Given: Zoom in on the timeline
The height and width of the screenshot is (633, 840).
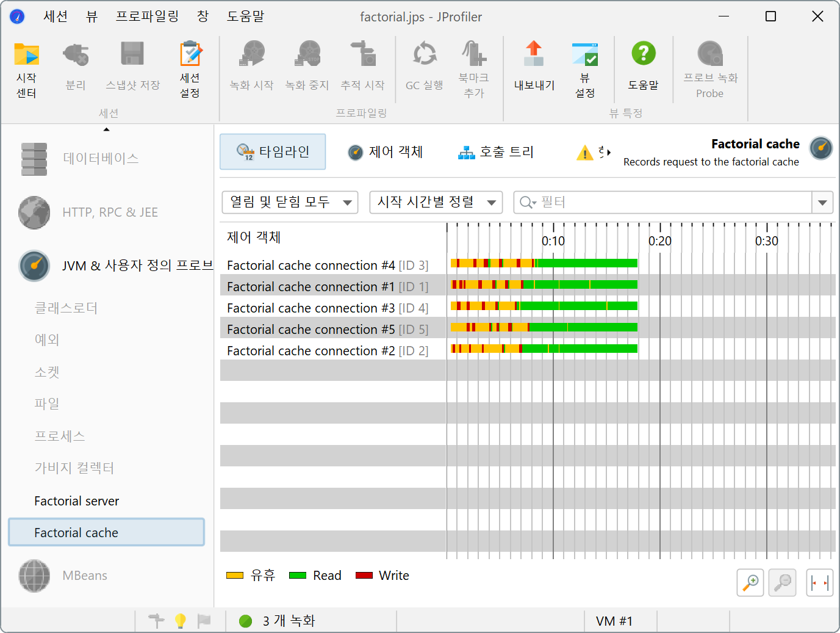Looking at the screenshot, I should coord(750,583).
